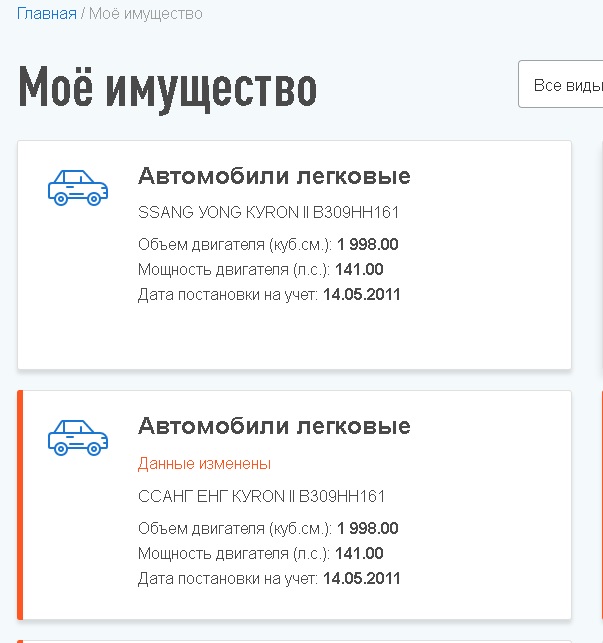Click Дата постановки 14.05.2011 in SSANG YONG card
The width and height of the screenshot is (603, 643).
[x=361, y=294]
